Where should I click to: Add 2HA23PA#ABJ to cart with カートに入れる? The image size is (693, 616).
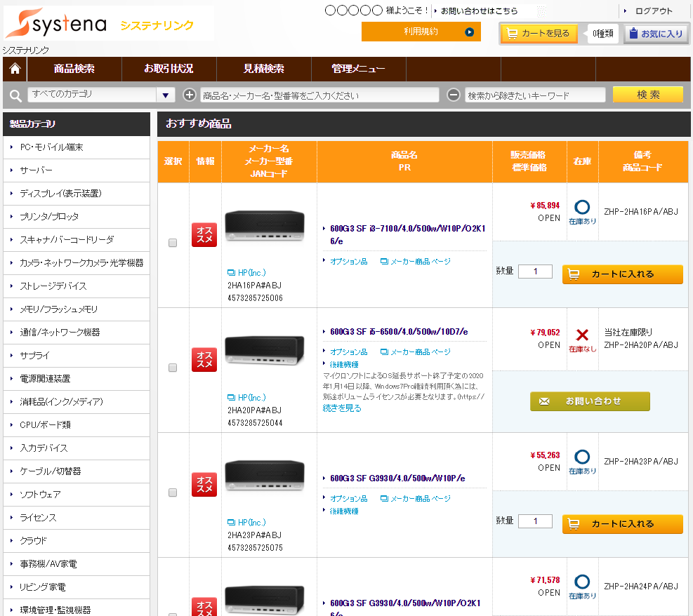click(x=622, y=524)
